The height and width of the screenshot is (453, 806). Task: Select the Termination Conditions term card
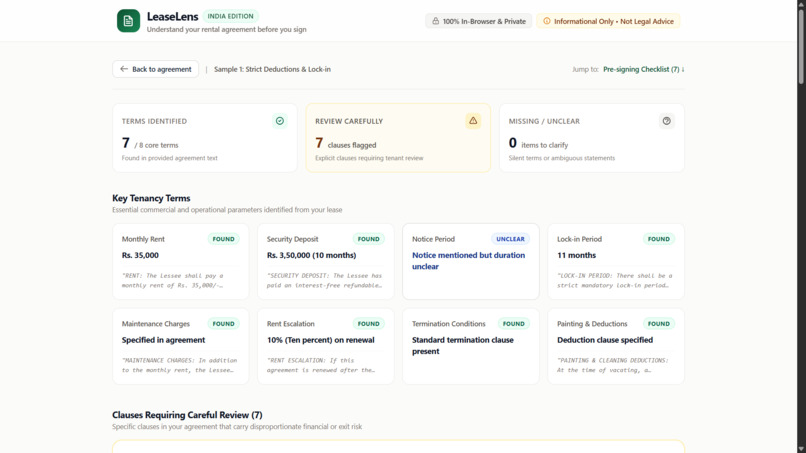(471, 346)
